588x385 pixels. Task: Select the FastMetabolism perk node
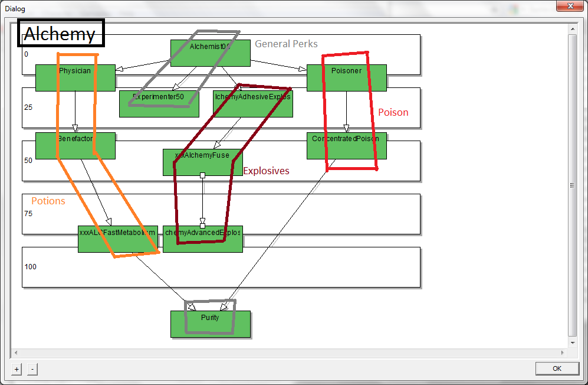pos(117,239)
